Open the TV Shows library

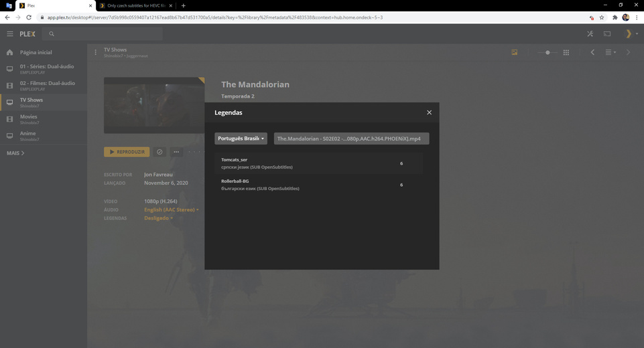pos(44,102)
